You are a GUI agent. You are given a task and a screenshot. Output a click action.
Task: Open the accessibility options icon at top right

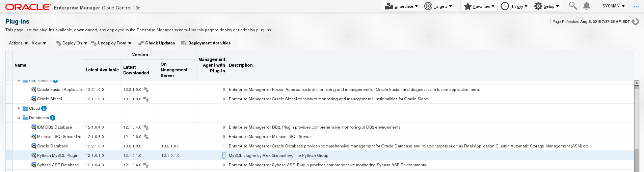(636, 6)
